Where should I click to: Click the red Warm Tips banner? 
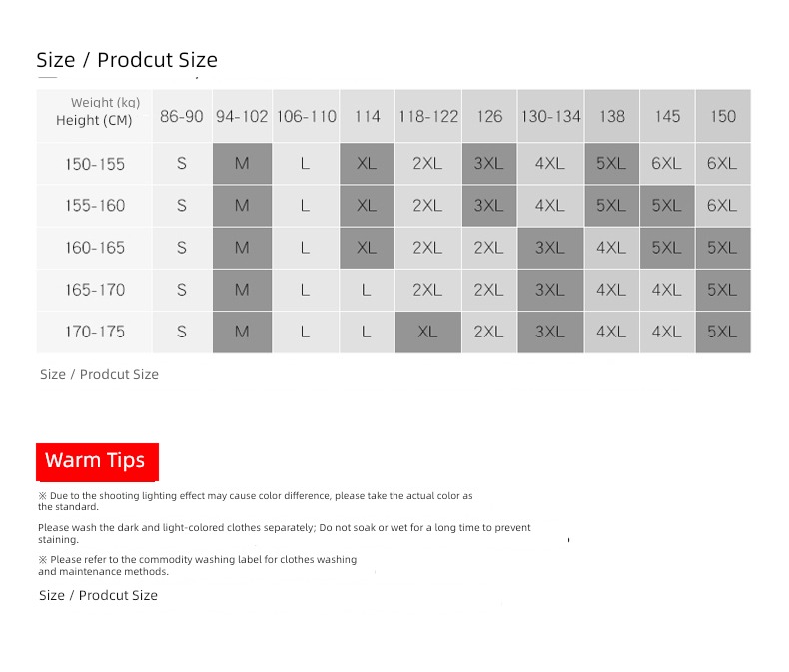(x=97, y=461)
